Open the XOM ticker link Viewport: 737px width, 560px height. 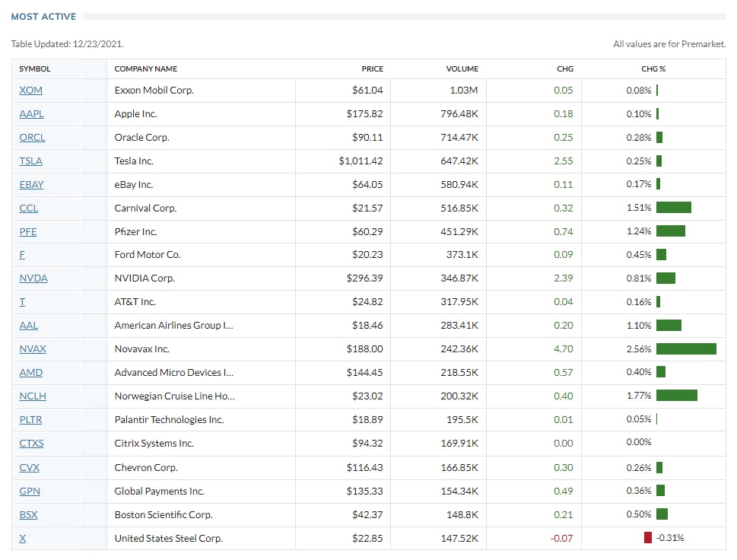[30, 91]
